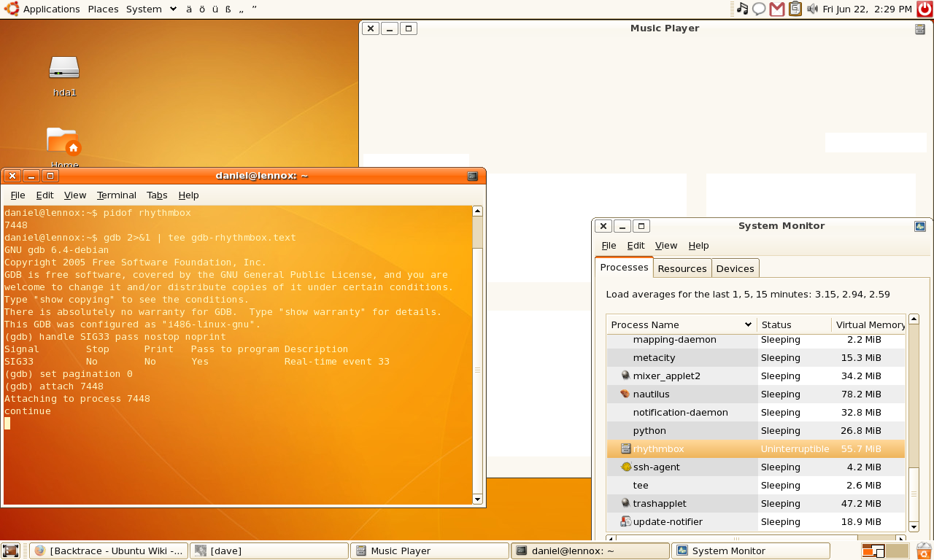Switch to the Devices tab

pos(735,268)
